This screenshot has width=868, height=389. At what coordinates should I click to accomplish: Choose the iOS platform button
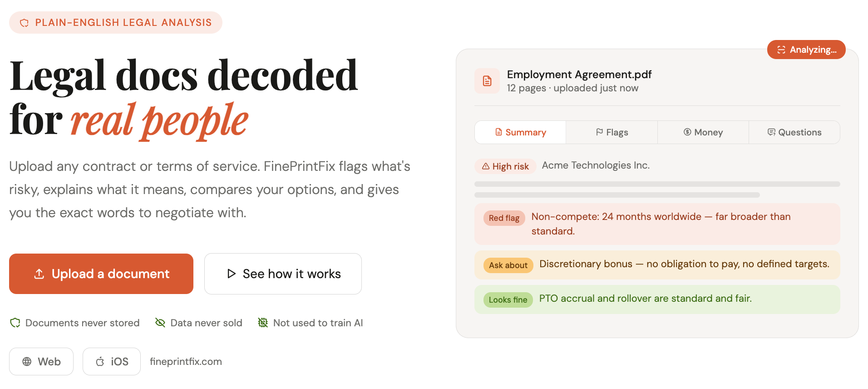[112, 361]
